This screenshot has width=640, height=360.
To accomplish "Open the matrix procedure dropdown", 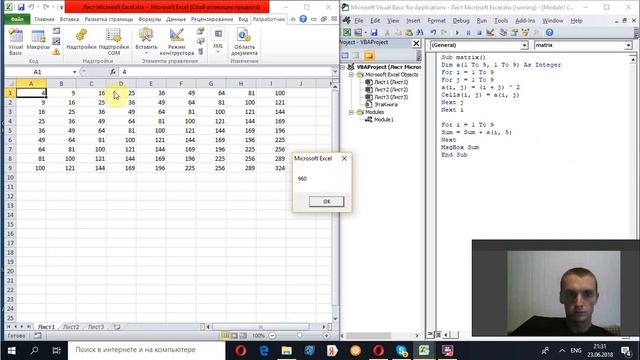I will coord(628,45).
